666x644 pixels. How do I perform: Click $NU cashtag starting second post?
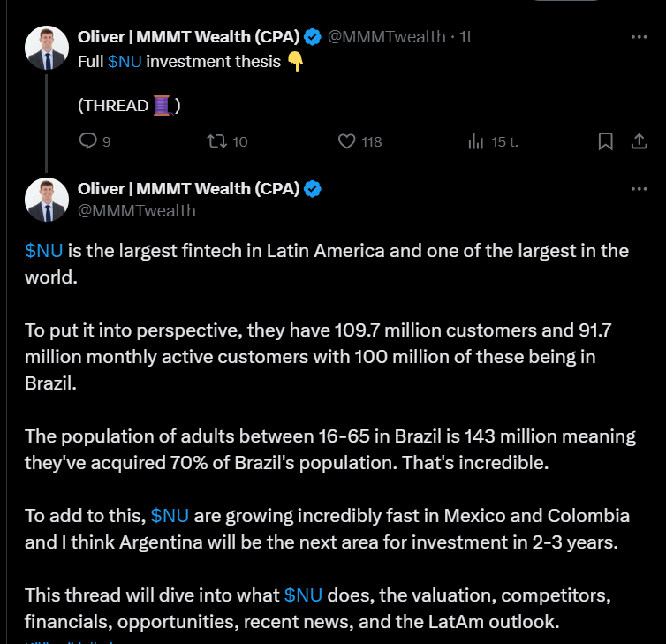(x=43, y=250)
